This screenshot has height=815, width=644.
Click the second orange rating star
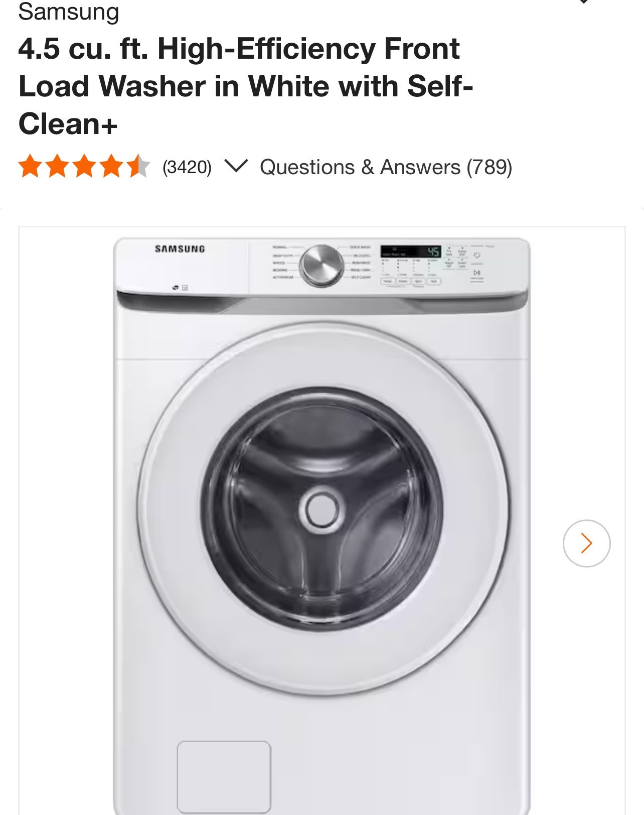point(58,166)
